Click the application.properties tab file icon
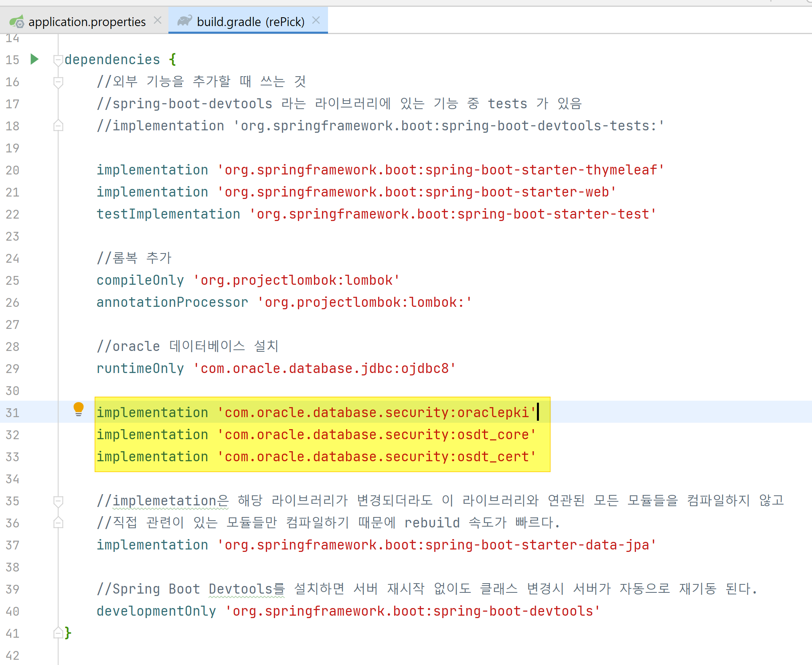 tap(17, 21)
